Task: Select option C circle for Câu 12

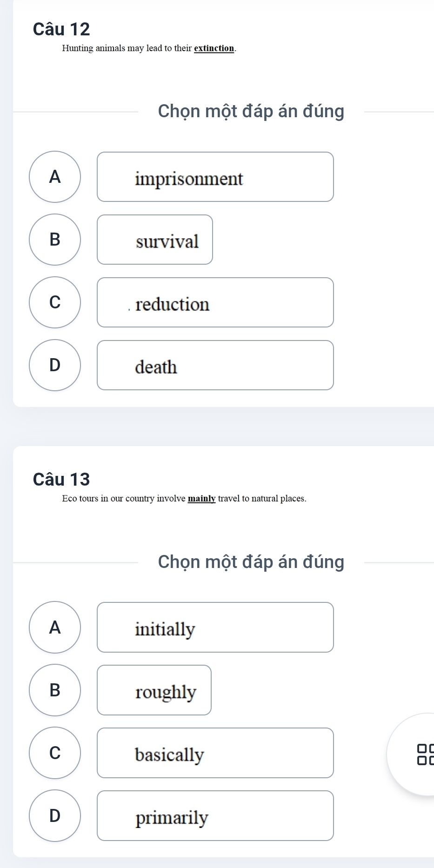Action: pos(55,302)
